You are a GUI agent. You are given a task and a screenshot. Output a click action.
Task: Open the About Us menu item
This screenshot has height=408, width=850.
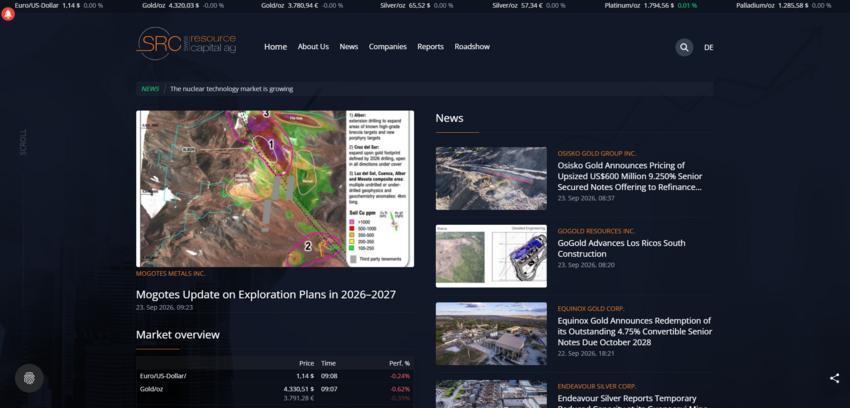[313, 47]
